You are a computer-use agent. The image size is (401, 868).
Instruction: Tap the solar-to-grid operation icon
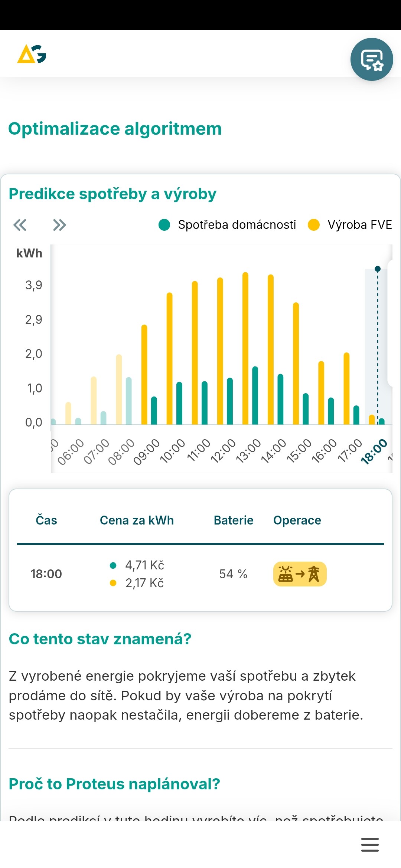coord(300,574)
